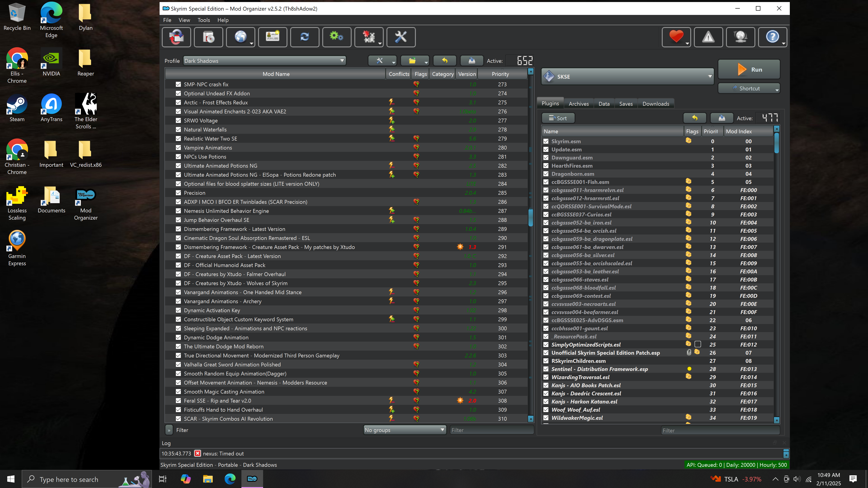Viewport: 868px width, 488px height.
Task: Click the mod list restore backup arrow
Action: click(445, 61)
